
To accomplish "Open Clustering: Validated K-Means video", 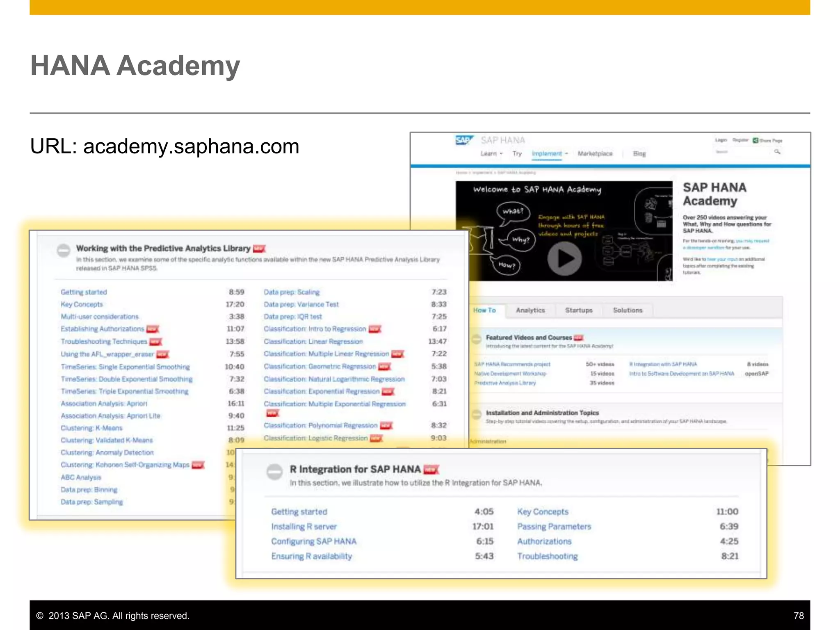I will click(x=107, y=440).
